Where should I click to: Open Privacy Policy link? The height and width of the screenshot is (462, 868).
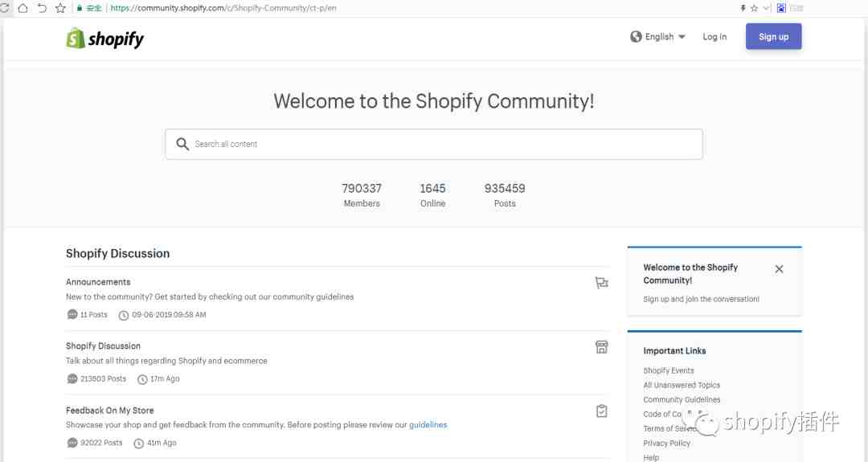pos(666,443)
